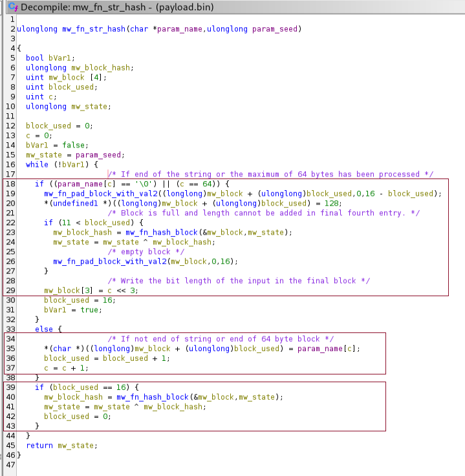Click comment 'If not end of string or end of 64 byte block'

(x=221, y=339)
